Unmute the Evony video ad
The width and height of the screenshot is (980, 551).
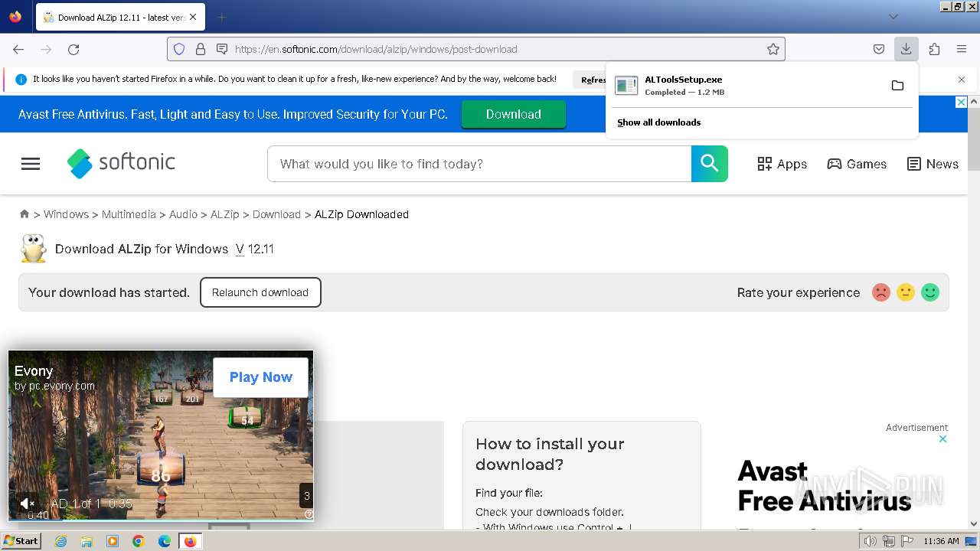click(27, 503)
